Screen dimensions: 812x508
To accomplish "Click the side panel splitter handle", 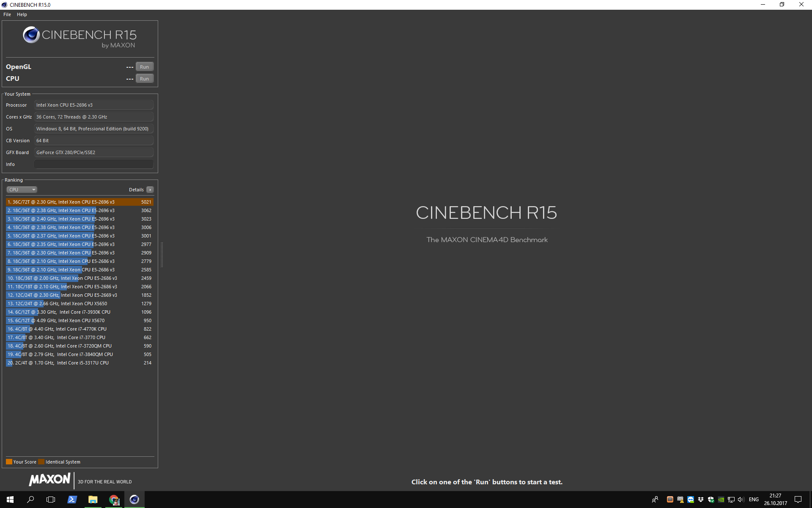I will point(162,254).
